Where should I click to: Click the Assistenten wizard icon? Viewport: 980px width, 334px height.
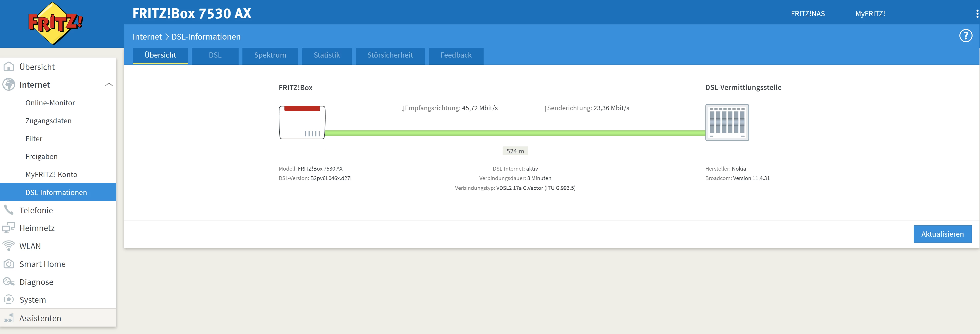[x=8, y=318]
